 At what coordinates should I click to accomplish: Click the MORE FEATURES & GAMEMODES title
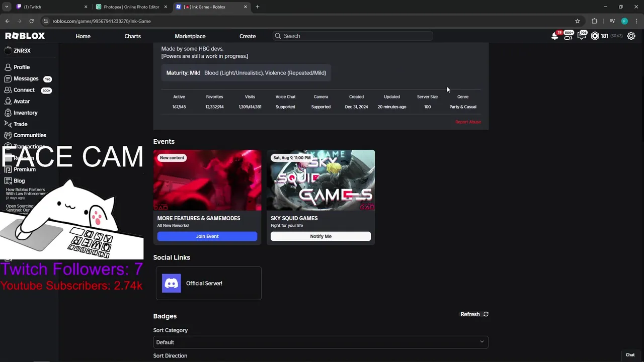point(199,218)
